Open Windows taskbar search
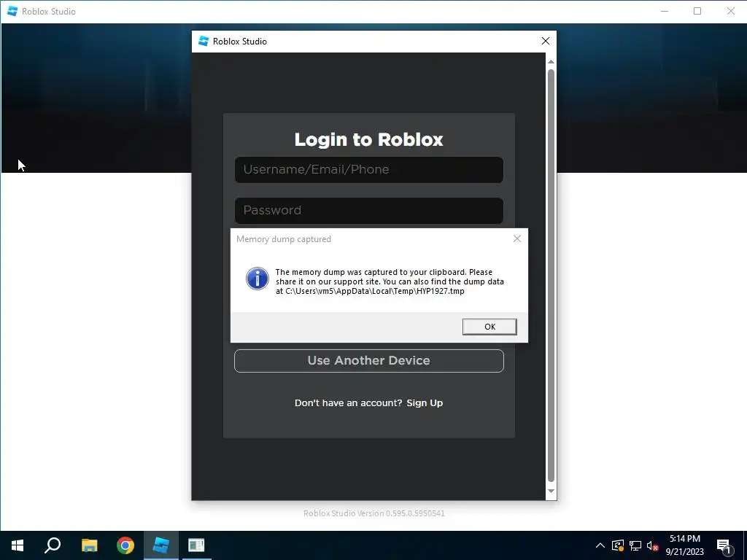Screen dimensions: 747x560 tap(53, 545)
